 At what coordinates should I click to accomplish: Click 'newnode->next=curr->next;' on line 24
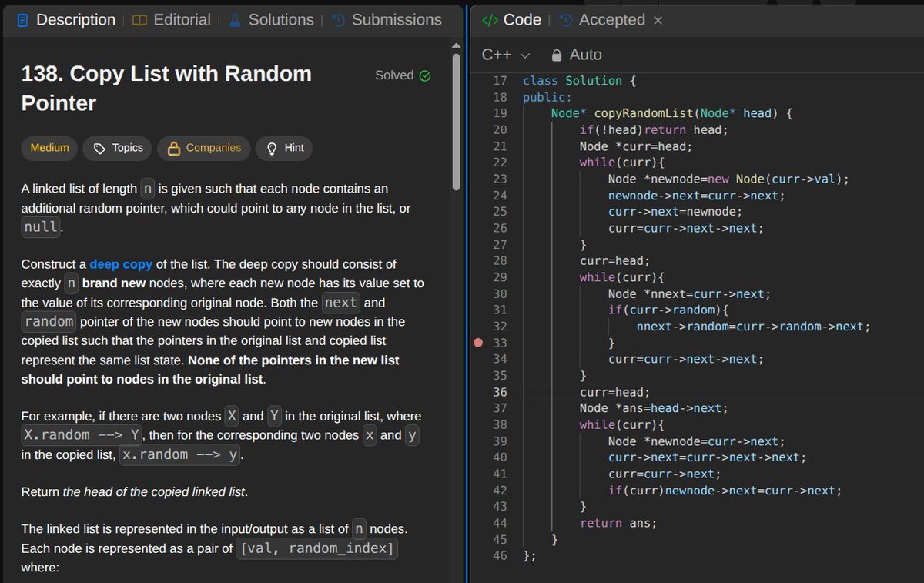point(696,196)
